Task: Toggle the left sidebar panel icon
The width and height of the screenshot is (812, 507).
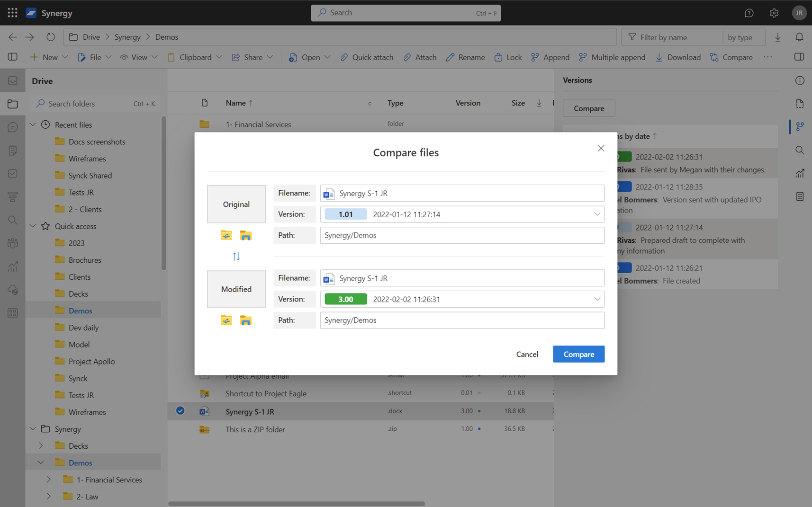Action: (13, 57)
